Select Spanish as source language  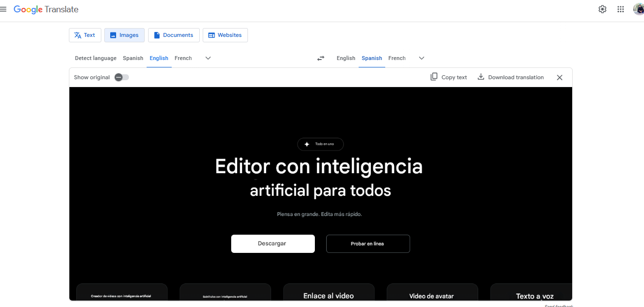(133, 58)
